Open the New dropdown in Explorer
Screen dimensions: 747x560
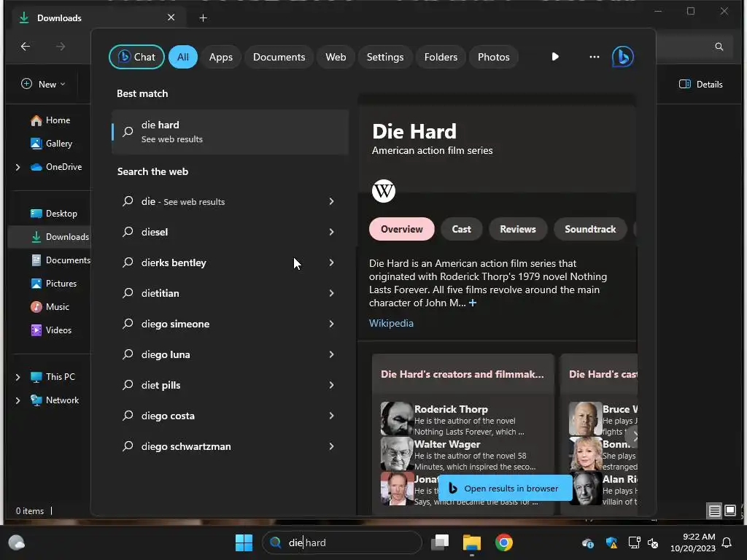[43, 85]
